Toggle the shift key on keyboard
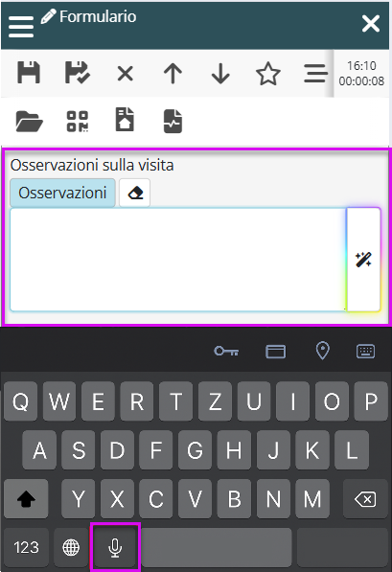 (x=26, y=498)
